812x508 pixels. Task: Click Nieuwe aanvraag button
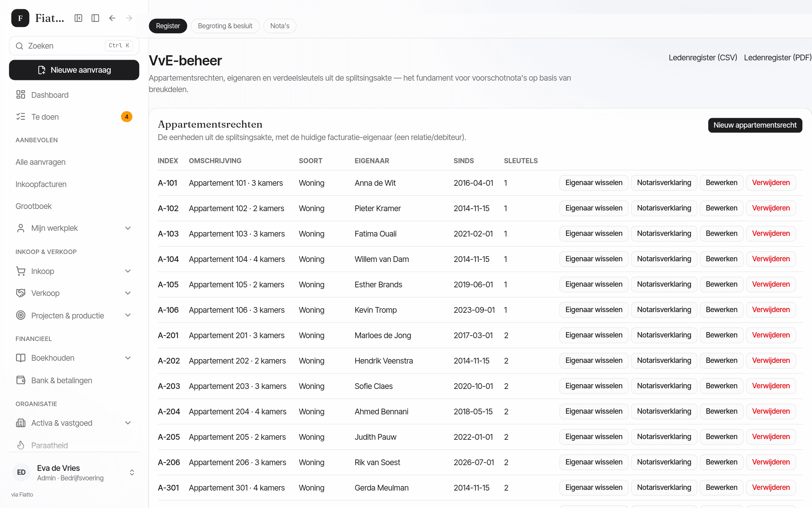(x=74, y=70)
